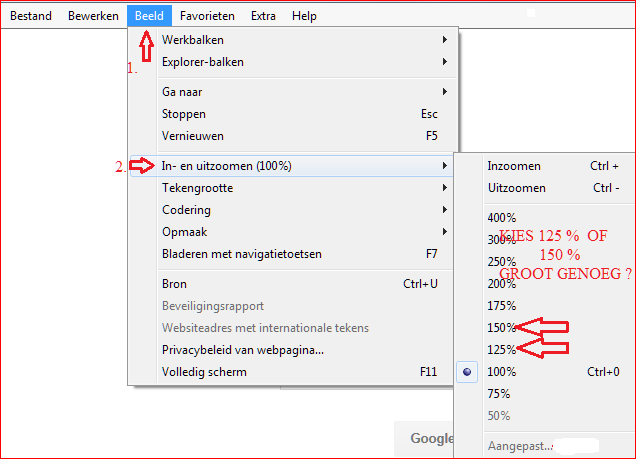Click Uitzoomen in the zoom submenu
This screenshot has height=459, width=636.
tap(516, 188)
